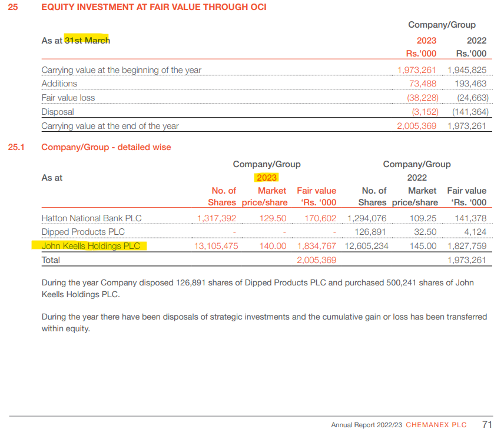This screenshot has width=504, height=439.
Task: Select the footer company name "CHEMANEX PLC"
Action: click(x=436, y=425)
